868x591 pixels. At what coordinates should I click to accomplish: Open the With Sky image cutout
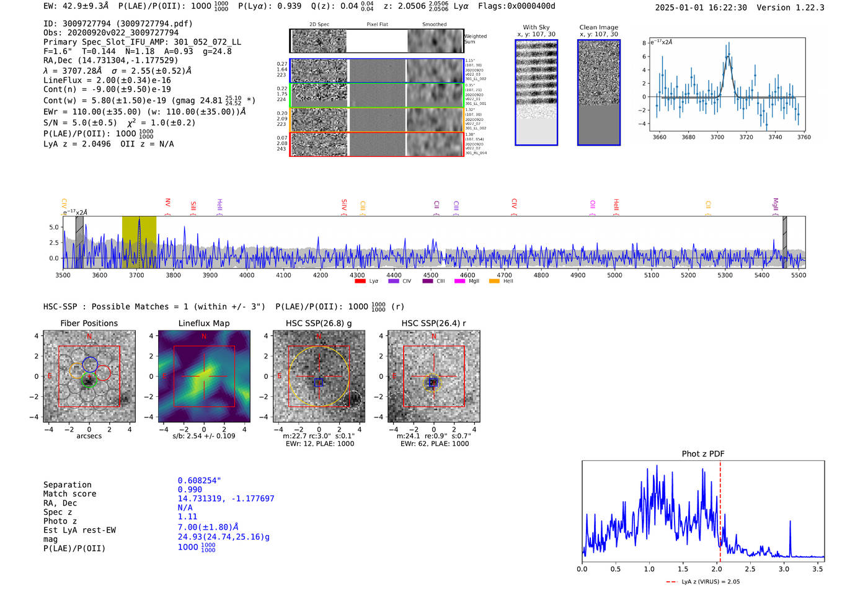(x=536, y=92)
